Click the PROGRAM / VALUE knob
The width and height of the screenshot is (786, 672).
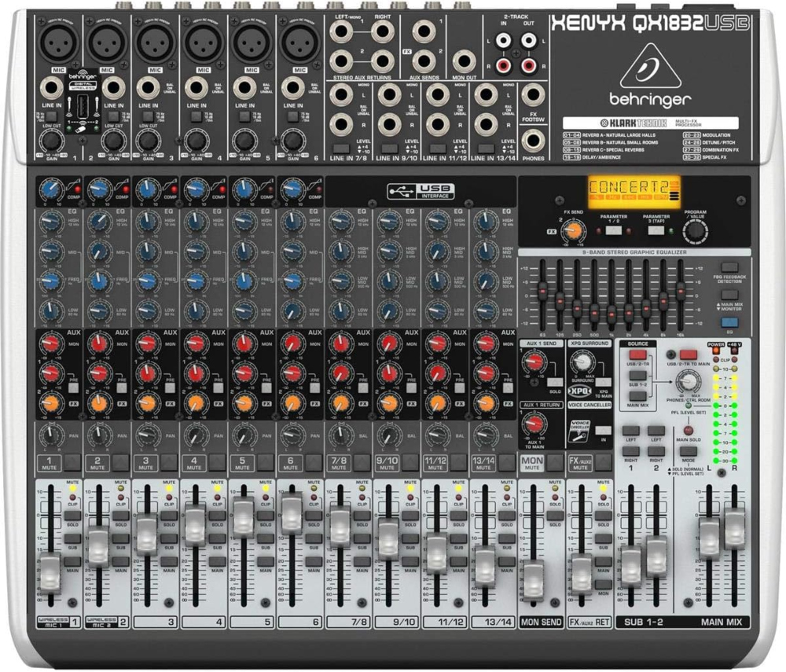point(696,232)
